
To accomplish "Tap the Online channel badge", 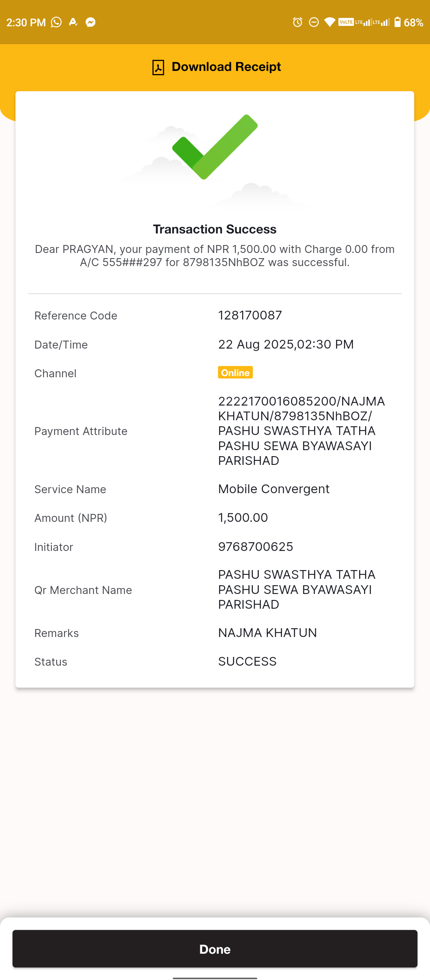I will 235,372.
